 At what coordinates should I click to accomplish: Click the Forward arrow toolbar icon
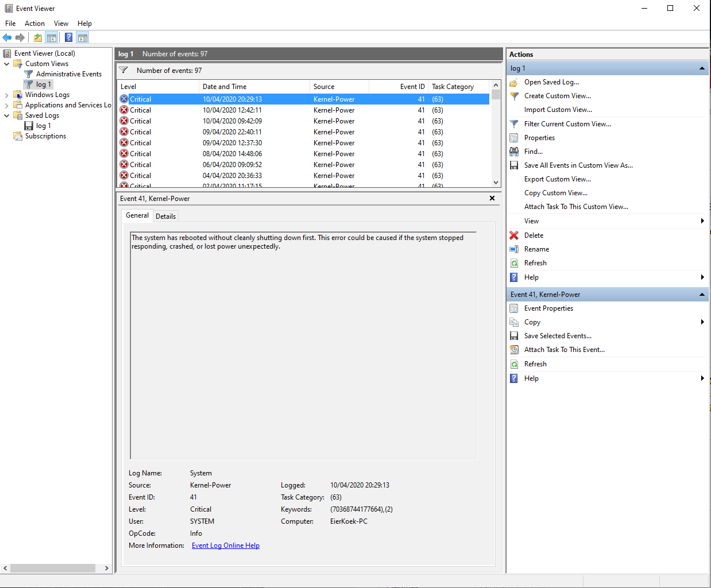pos(20,38)
